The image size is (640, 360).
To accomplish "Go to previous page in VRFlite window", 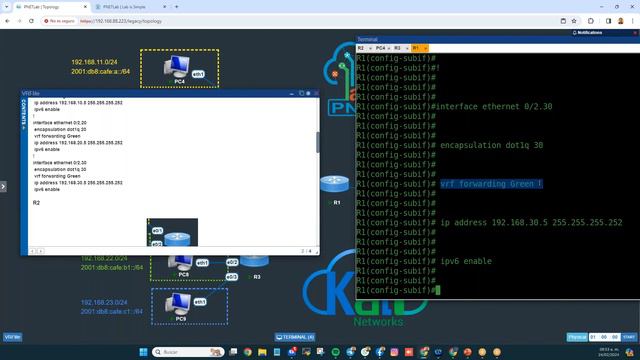I will pos(33,251).
